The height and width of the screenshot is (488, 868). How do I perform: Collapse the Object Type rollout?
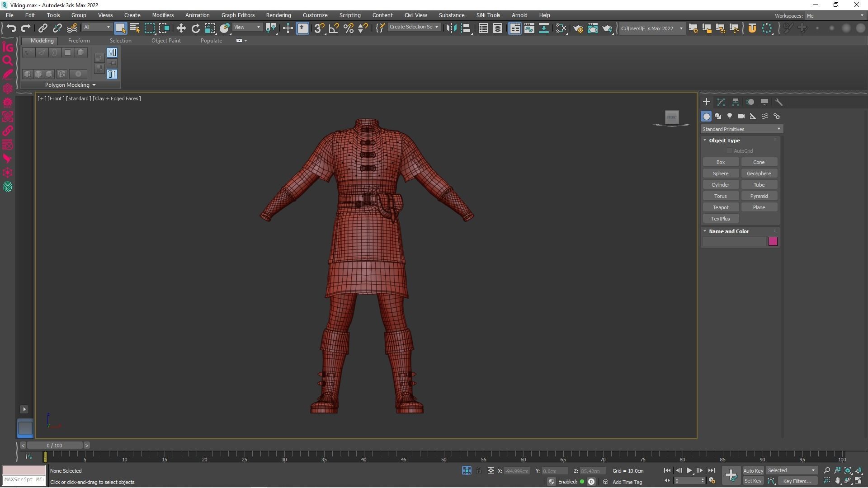tap(724, 141)
